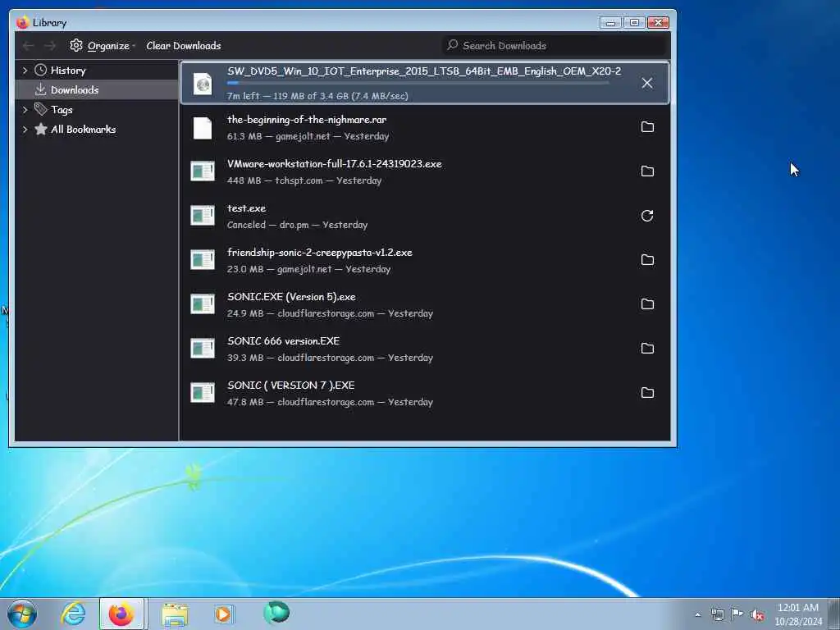Retry the canceled test.exe download

[647, 216]
